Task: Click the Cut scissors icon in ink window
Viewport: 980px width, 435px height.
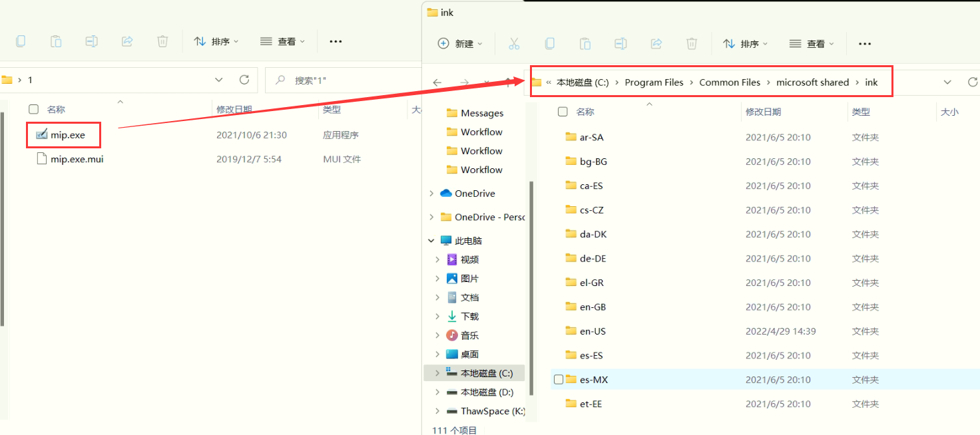Action: pyautogui.click(x=514, y=44)
